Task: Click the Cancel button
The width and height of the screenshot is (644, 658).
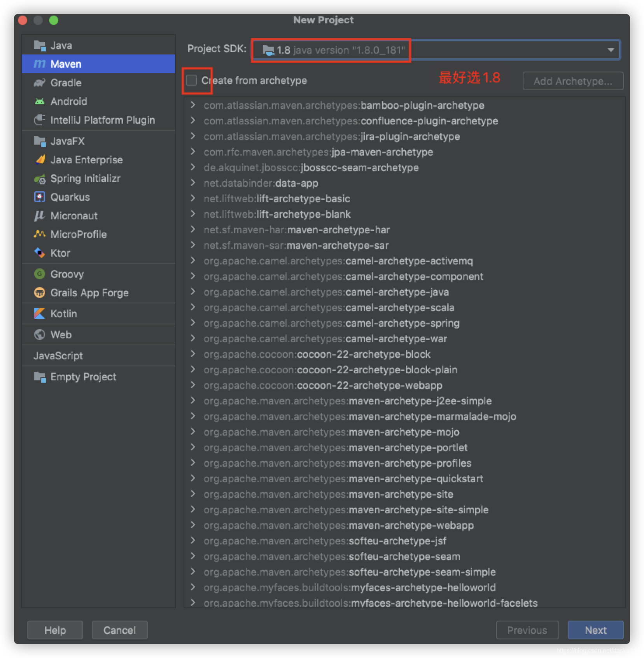Action: [x=119, y=630]
